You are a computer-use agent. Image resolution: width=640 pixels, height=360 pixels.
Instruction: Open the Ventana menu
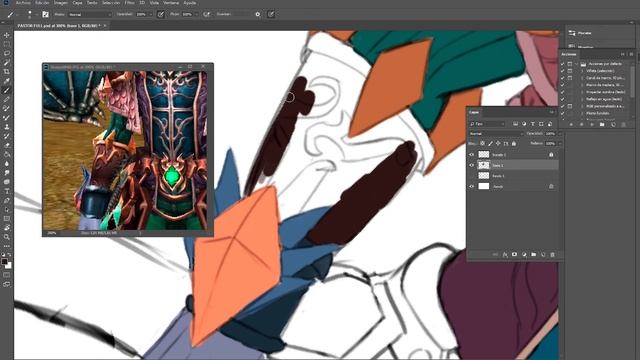[x=171, y=2]
